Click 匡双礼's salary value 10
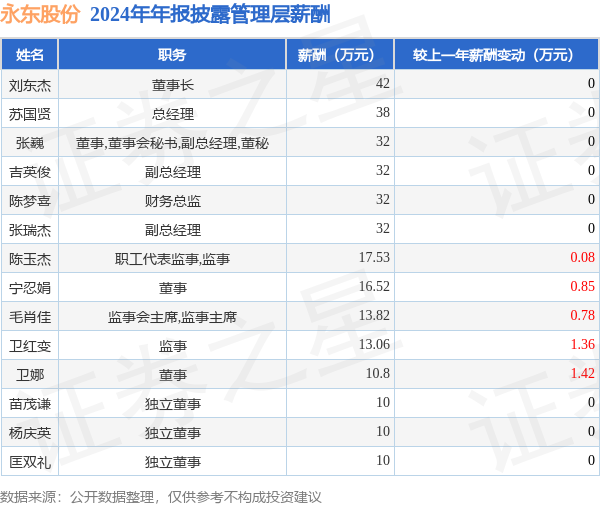Viewport: 600px width, 506px height. [382, 460]
